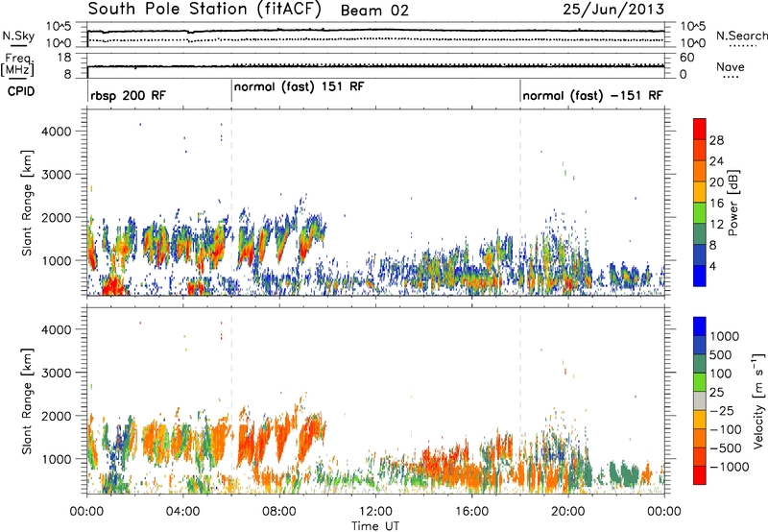Click the 'Slant Range [km]' label of velocity panel
This screenshot has height=532, width=768.
[27, 401]
